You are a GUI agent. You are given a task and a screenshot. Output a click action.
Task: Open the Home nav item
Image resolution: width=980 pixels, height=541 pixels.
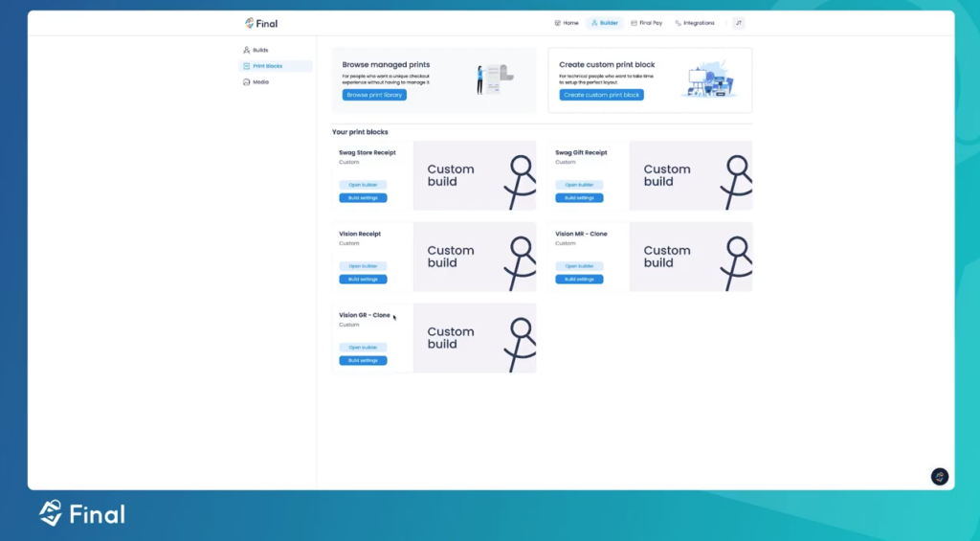(x=567, y=23)
